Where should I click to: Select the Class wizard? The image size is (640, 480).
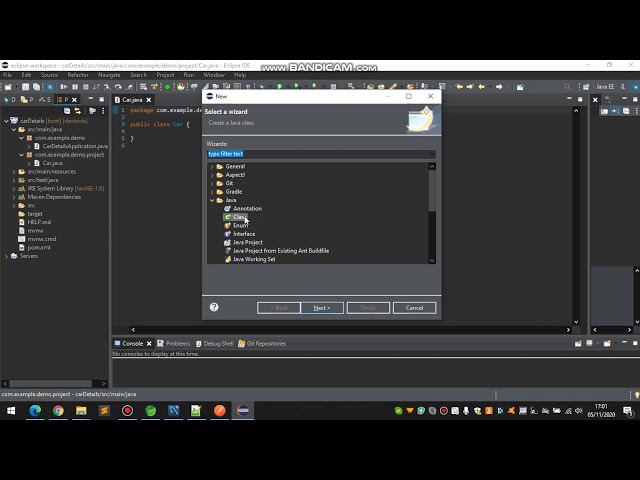(236, 217)
